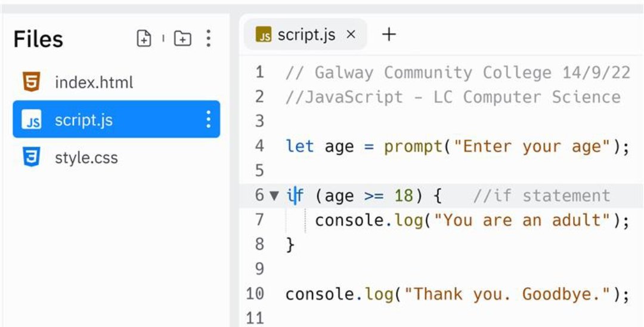This screenshot has height=327, width=644.
Task: Click the 'let' keyword on line 4
Action: point(300,147)
